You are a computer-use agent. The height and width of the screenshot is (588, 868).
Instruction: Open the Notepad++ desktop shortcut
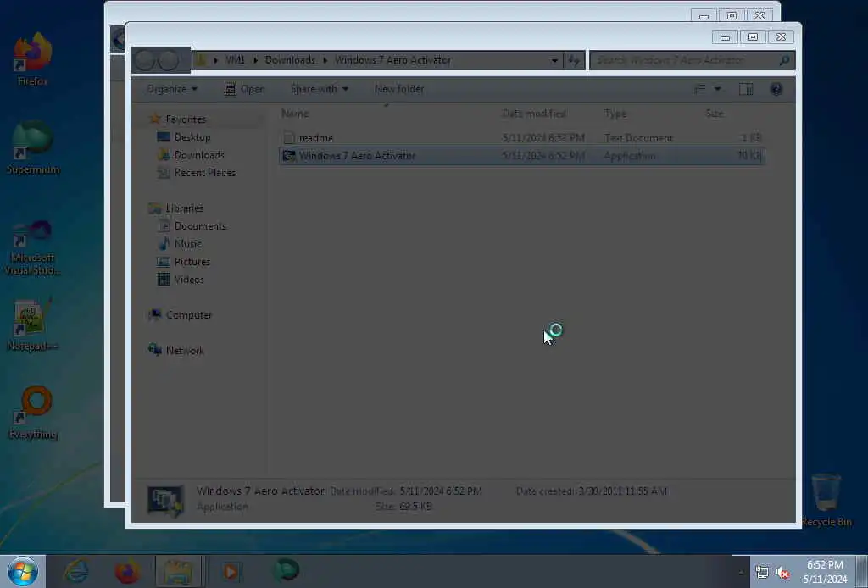(33, 325)
